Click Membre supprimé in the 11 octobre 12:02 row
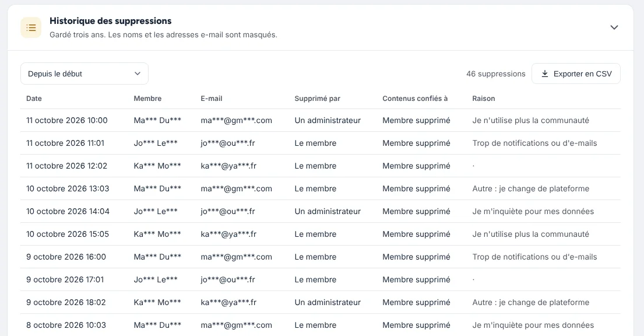The width and height of the screenshot is (644, 336). 417,166
